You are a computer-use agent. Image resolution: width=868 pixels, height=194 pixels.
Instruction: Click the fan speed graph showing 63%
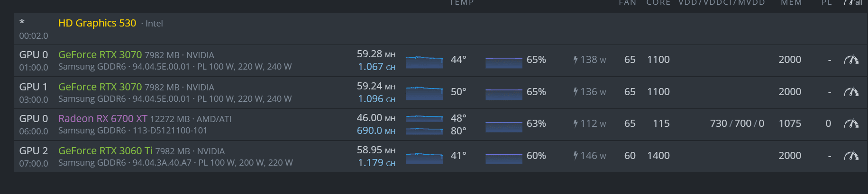503,126
